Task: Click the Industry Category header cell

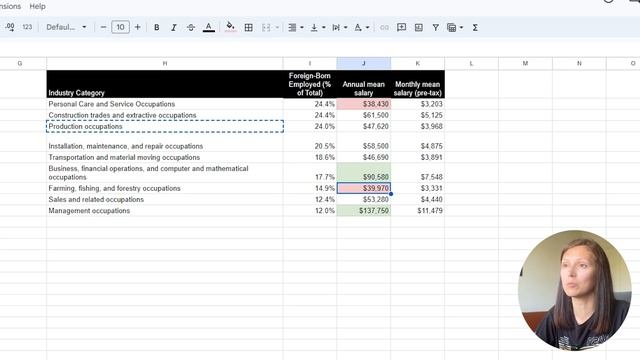Action: 164,84
